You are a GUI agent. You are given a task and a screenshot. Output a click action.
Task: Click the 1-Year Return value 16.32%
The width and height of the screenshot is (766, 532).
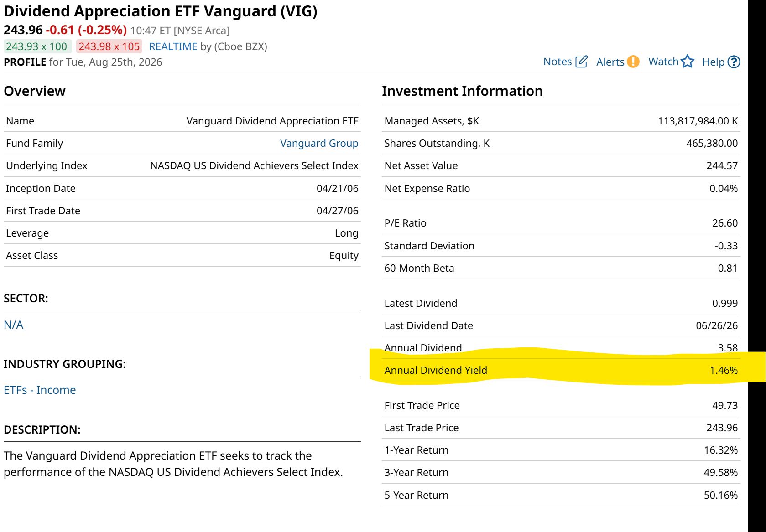721,450
